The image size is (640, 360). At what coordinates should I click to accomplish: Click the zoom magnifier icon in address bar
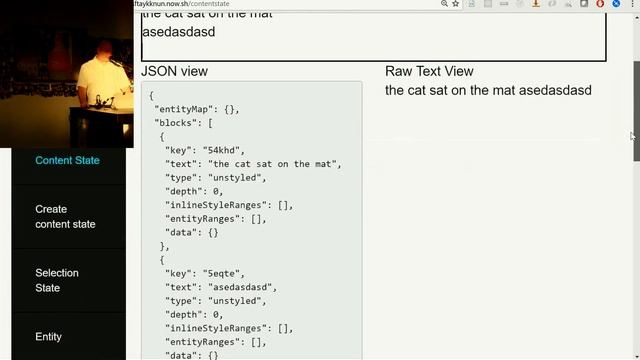(444, 4)
